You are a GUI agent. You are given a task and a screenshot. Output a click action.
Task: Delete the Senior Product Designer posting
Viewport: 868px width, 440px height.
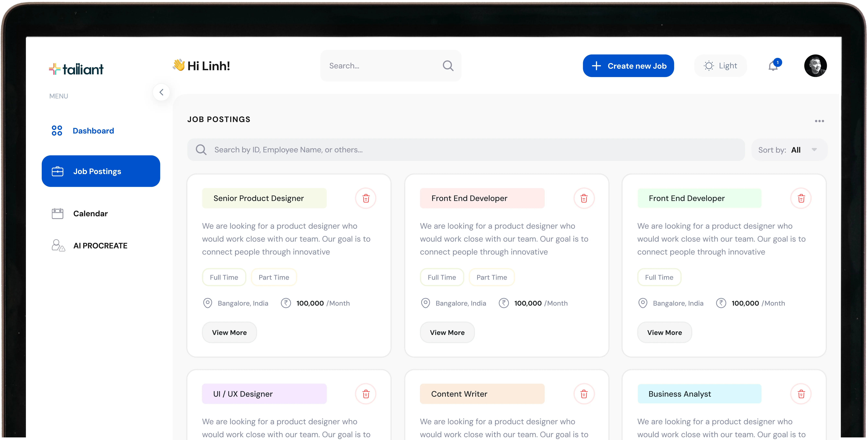coord(366,198)
